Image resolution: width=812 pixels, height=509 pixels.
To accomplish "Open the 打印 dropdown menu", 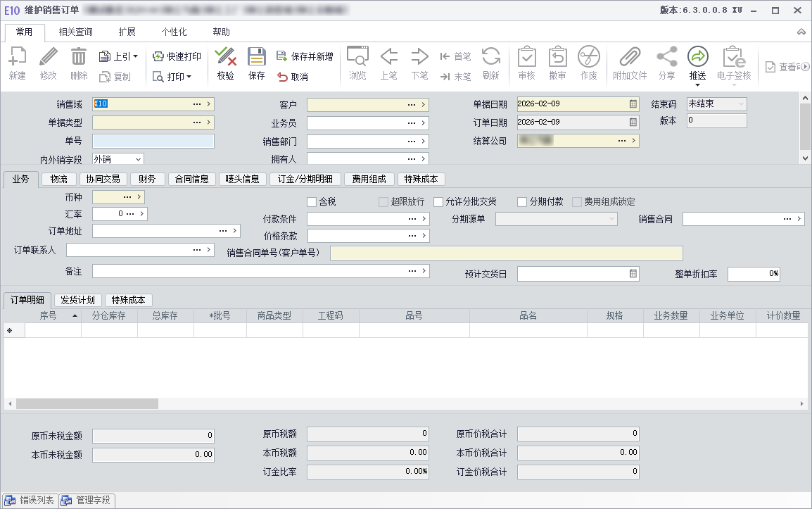I will [189, 77].
